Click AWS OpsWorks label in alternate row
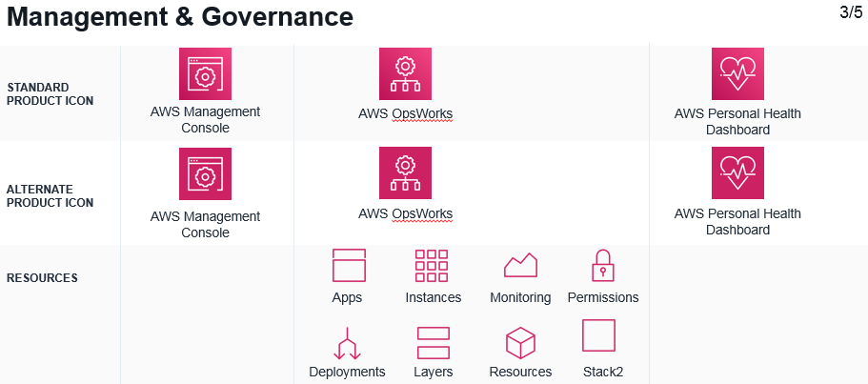 tap(405, 213)
